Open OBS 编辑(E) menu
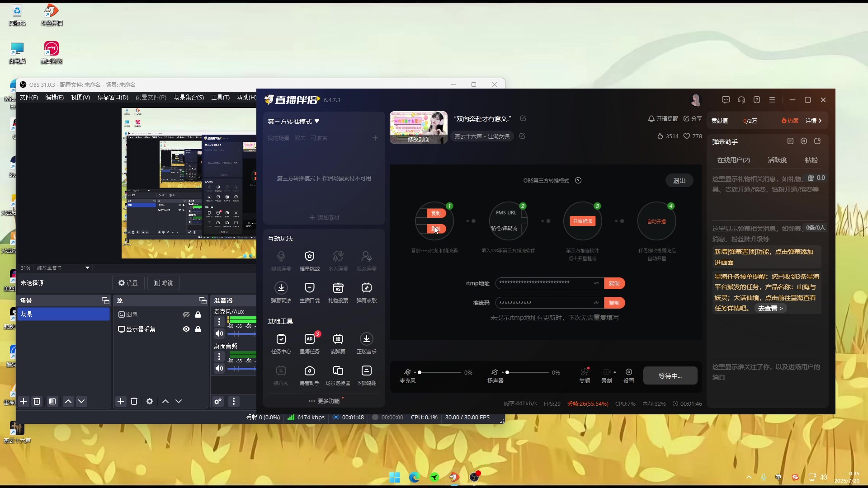Image resolution: width=868 pixels, height=488 pixels. point(54,97)
